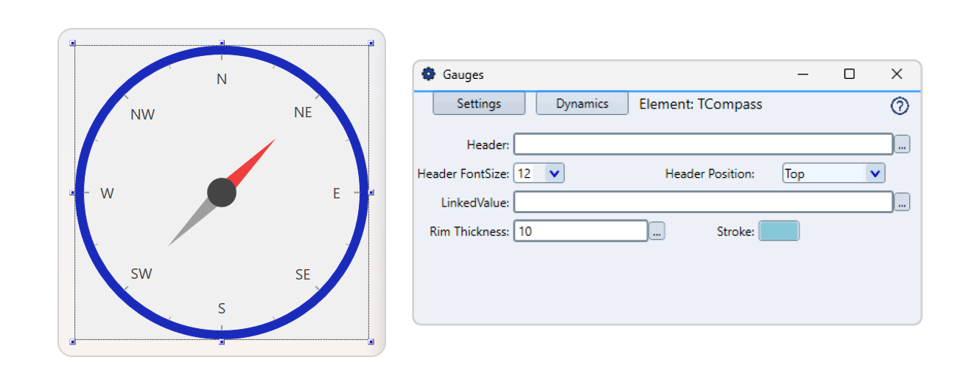The width and height of the screenshot is (980, 385).
Task: Open the Header FontSize dropdown
Action: point(554,174)
